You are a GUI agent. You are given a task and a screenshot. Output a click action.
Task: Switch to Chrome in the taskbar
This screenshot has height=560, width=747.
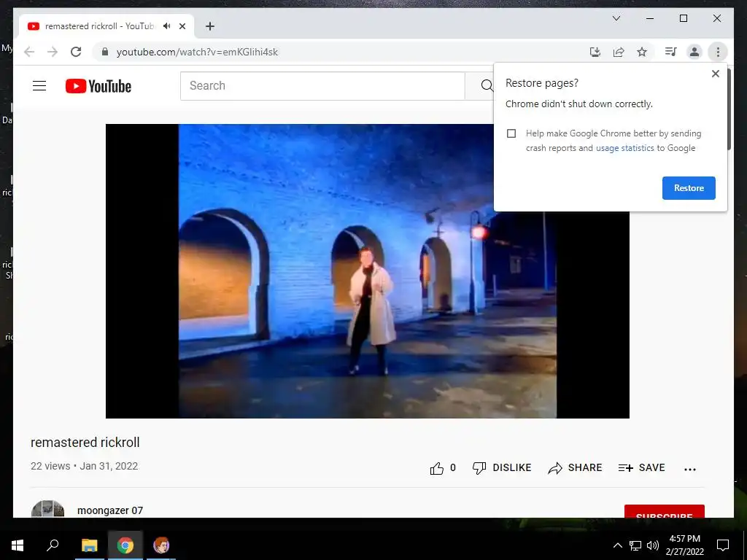pos(125,545)
